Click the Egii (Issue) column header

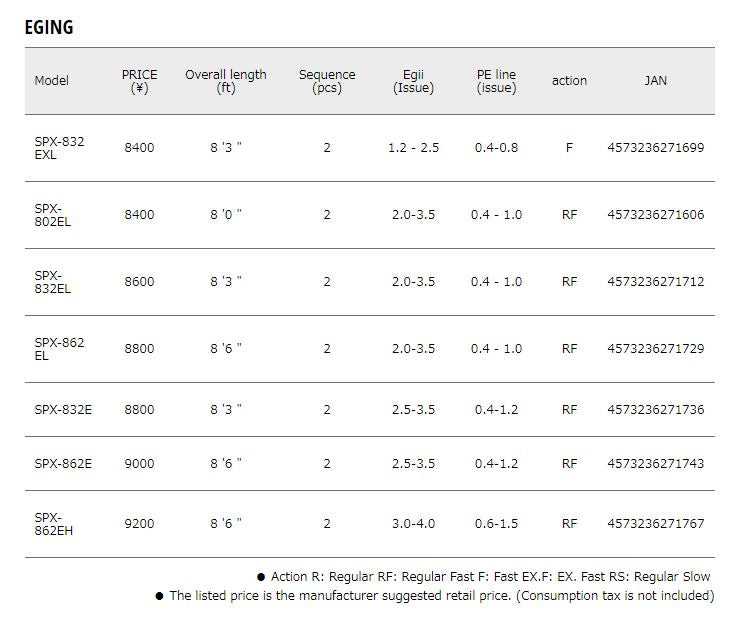coord(413,81)
